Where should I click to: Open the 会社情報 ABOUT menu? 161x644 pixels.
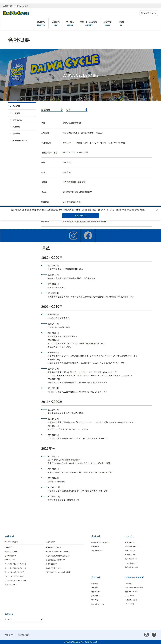point(107,23)
